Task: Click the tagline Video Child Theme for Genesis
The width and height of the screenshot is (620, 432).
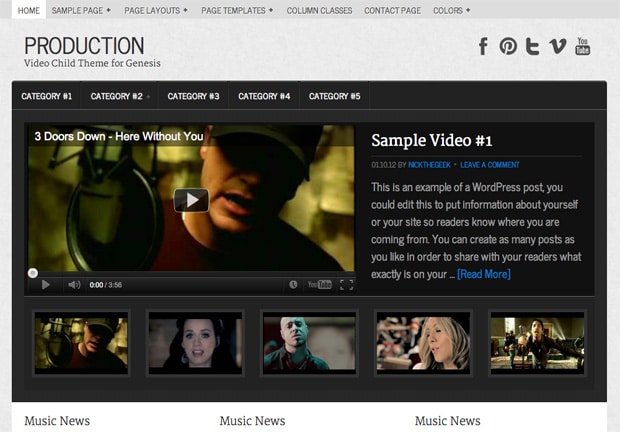Action: coord(92,63)
